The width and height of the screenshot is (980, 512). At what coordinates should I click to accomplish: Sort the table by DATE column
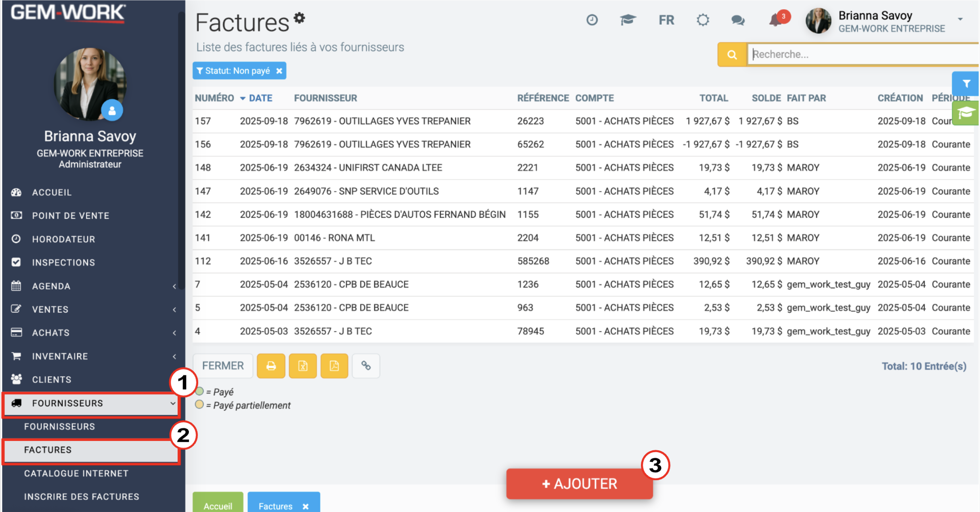[x=260, y=98]
